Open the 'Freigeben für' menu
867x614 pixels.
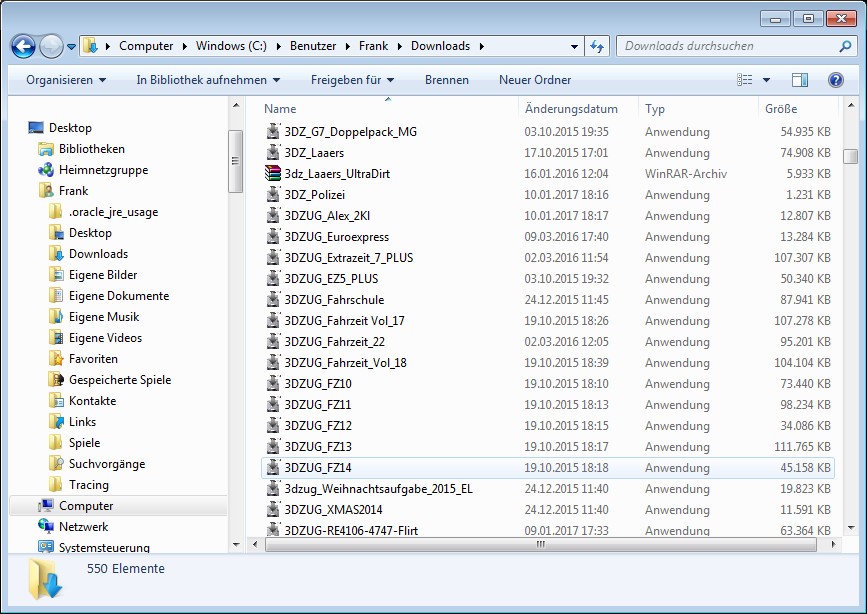click(x=352, y=80)
